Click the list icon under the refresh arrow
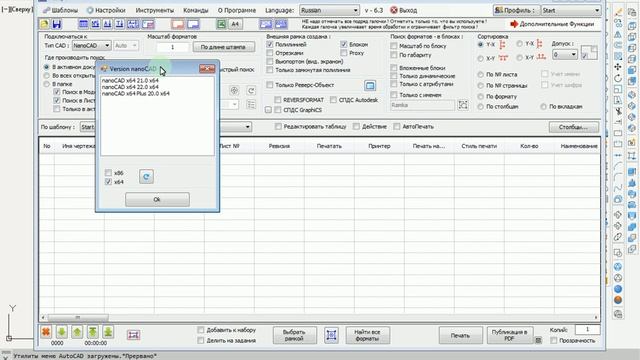640x360 pixels. click(x=251, y=105)
